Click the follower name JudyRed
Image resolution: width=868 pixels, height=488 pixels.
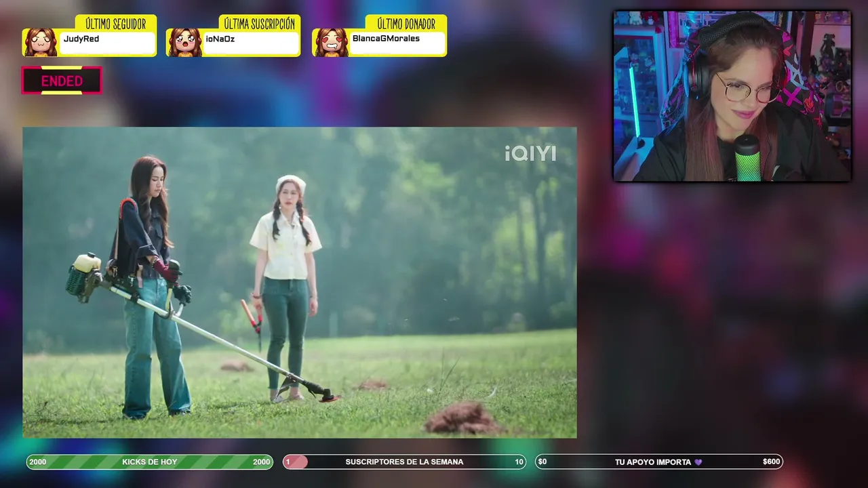pyautogui.click(x=81, y=39)
